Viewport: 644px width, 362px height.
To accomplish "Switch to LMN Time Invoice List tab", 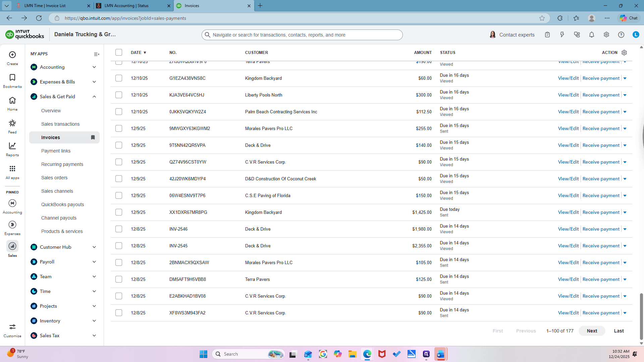I will 53,6.
